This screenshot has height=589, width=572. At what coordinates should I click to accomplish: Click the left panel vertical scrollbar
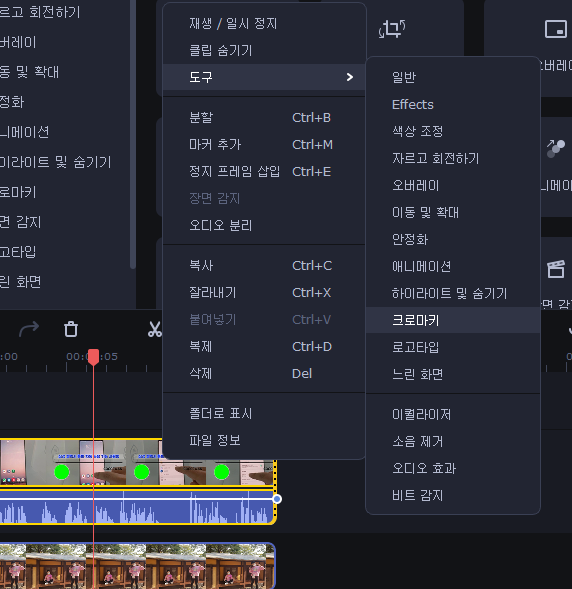click(x=133, y=134)
